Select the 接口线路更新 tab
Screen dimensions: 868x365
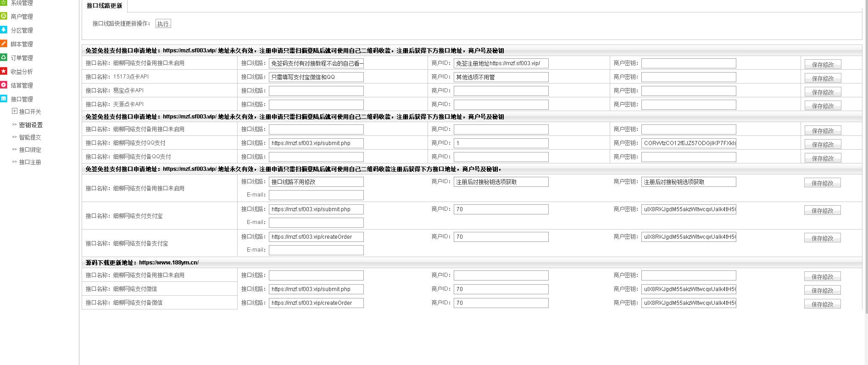tap(105, 6)
